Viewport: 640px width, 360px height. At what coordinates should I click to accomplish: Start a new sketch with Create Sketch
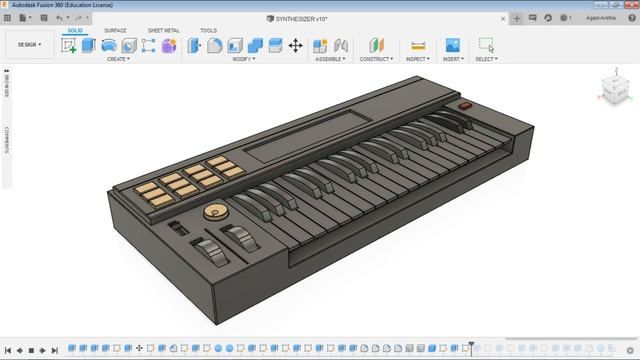(68, 45)
